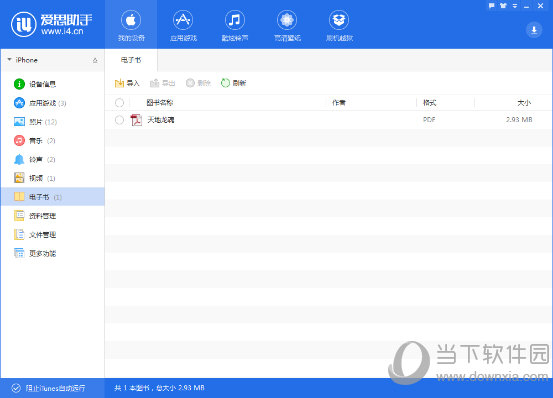Image resolution: width=553 pixels, height=398 pixels.
Task: Click the i4 爱思助手 logo
Action: coord(52,24)
